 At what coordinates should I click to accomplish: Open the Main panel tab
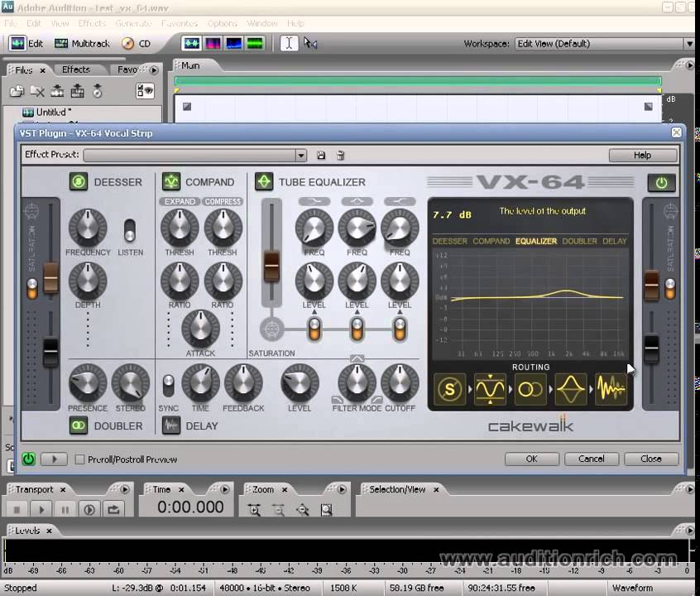click(x=190, y=65)
